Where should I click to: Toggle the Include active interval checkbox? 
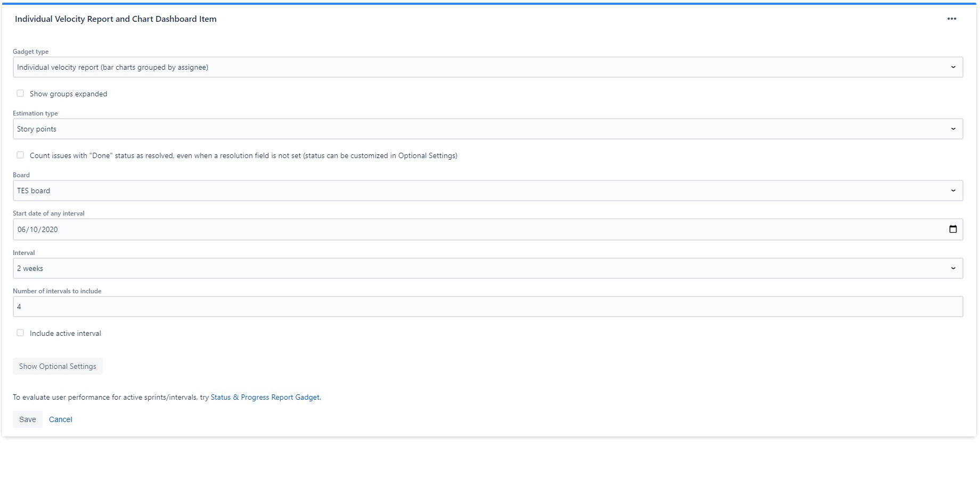pyautogui.click(x=20, y=333)
